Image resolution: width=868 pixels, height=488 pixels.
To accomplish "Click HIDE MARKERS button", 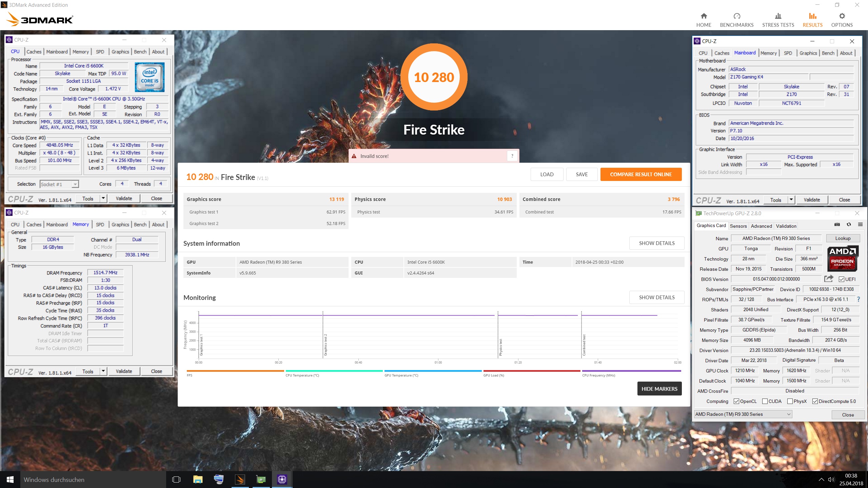I will (659, 389).
